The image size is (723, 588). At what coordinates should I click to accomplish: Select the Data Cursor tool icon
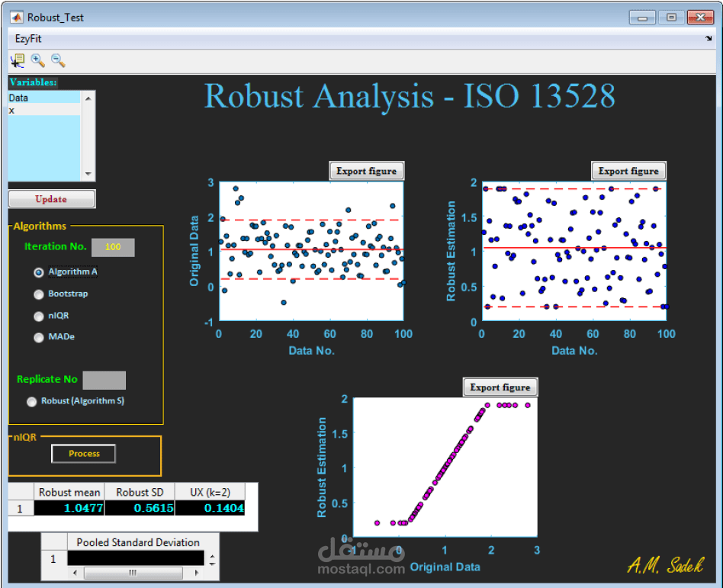pos(18,60)
